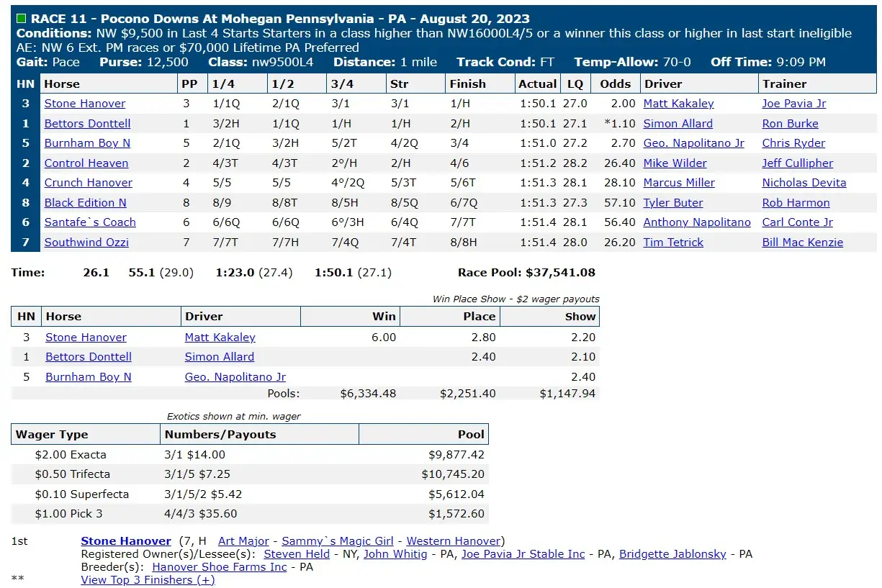This screenshot has height=588, width=882.
Task: Open driver Matt Kakaley in results table
Action: (678, 104)
